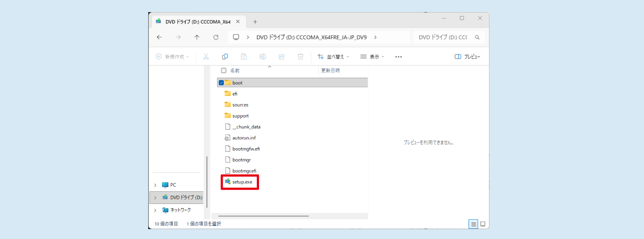644x239 pixels.
Task: Select ネットワーク in navigation pane
Action: pos(180,210)
